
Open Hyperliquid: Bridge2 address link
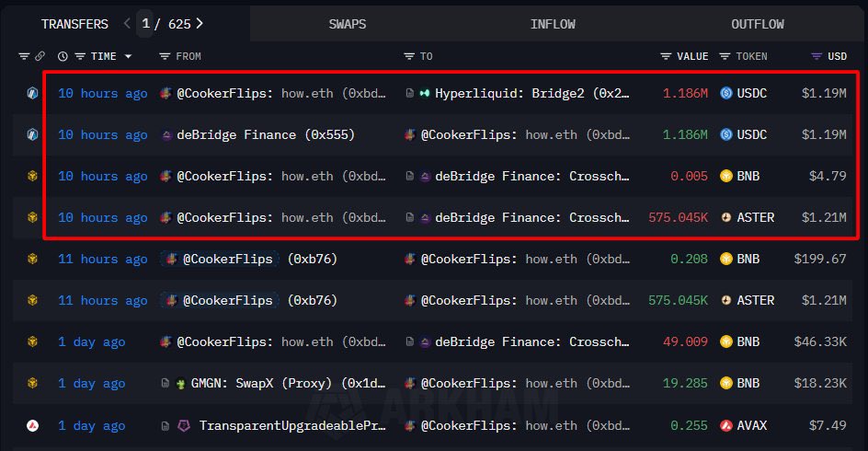[x=531, y=94]
